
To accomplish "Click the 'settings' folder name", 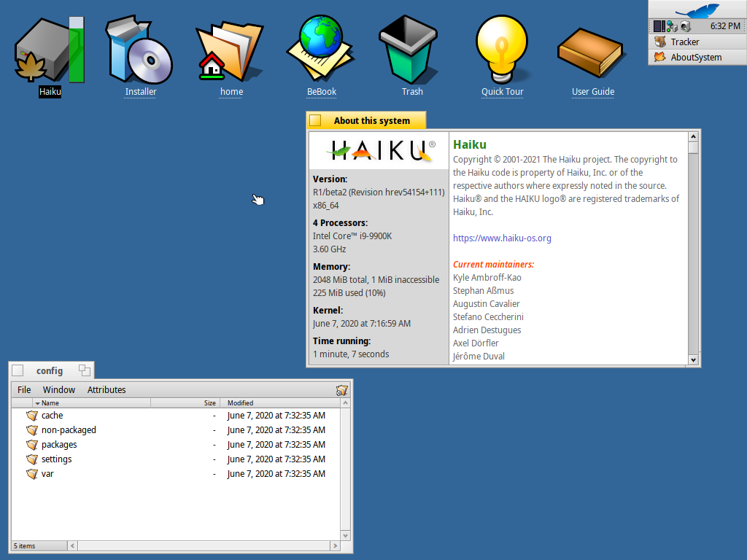I will click(x=57, y=459).
